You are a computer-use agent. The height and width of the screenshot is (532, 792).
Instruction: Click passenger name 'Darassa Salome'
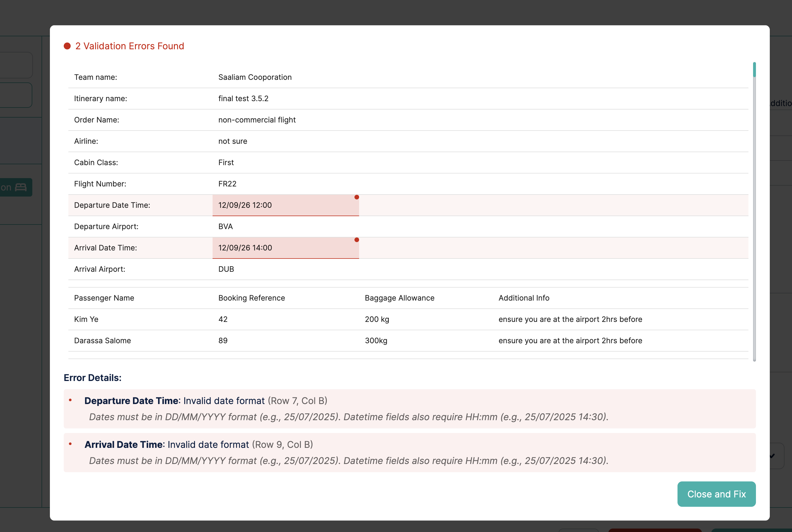click(102, 341)
